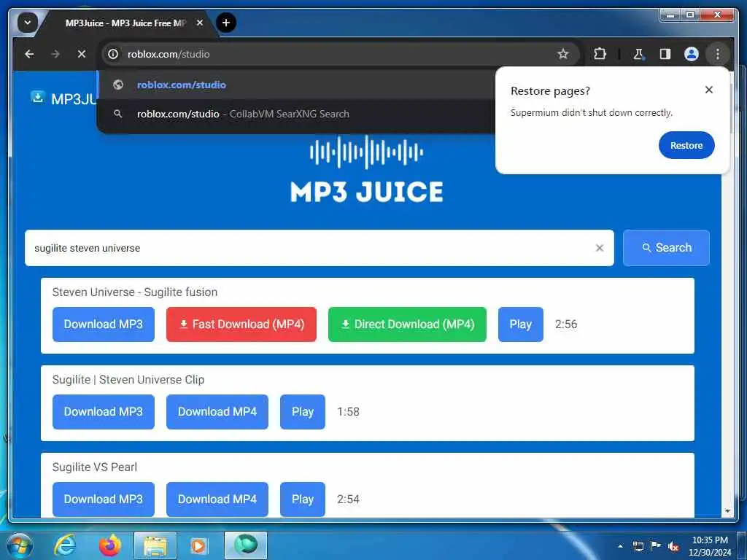
Task: Click the MP3Juice download logo icon
Action: pos(38,97)
